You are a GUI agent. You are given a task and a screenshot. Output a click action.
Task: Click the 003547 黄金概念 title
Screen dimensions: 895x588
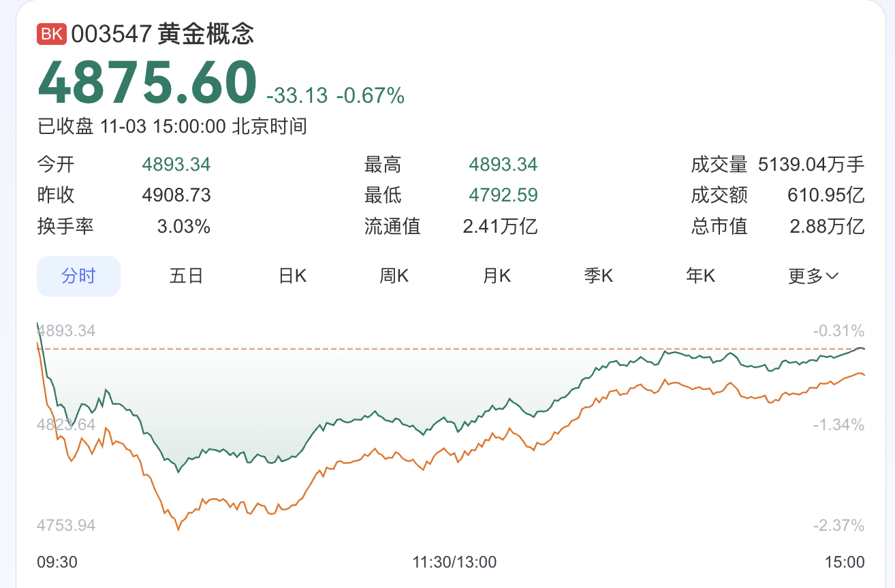(163, 34)
